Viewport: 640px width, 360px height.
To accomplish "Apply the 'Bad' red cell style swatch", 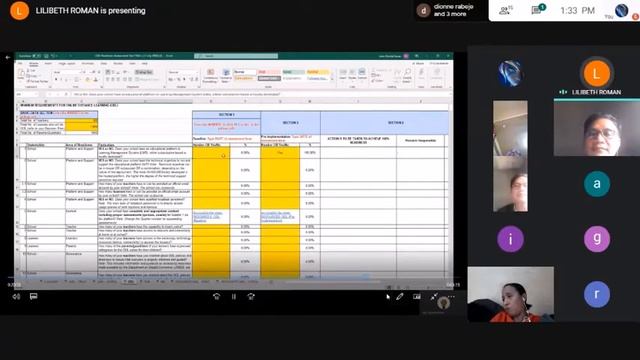I will click(269, 72).
